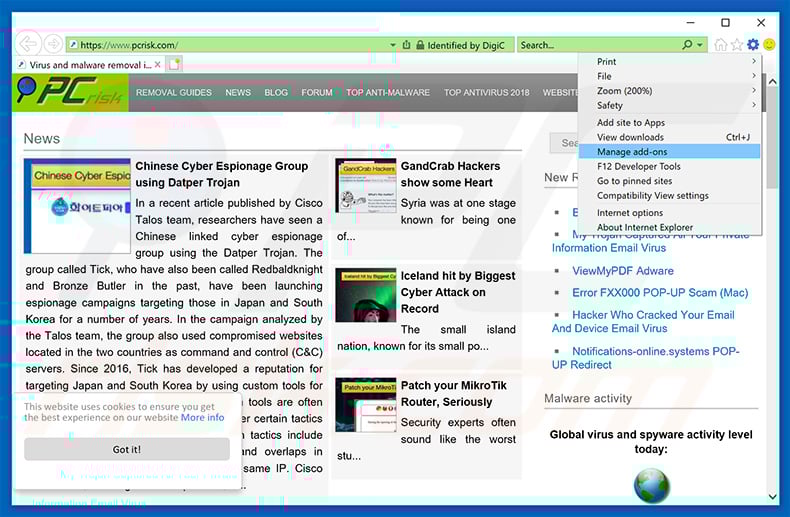
Task: Expand the search provider dropdown arrow
Action: [700, 45]
